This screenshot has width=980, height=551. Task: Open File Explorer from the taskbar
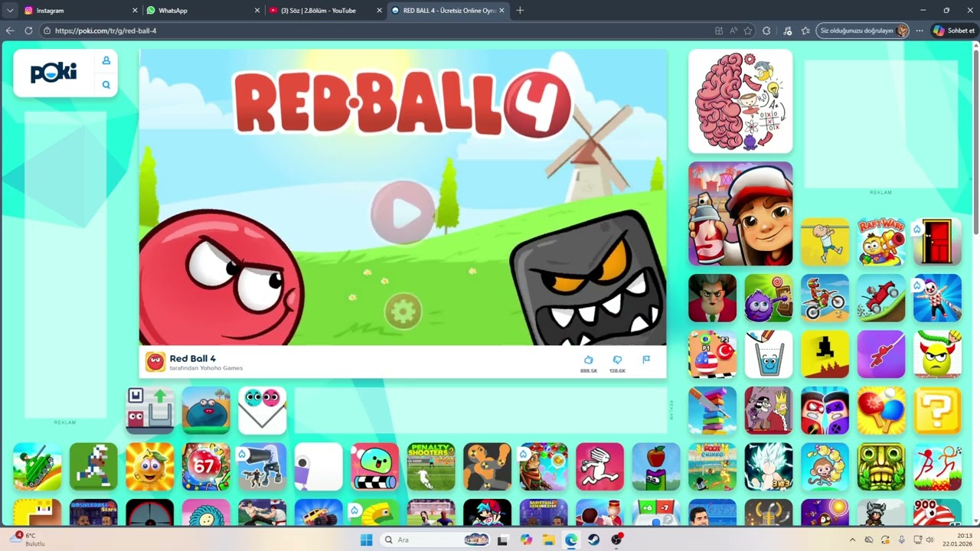tap(548, 540)
